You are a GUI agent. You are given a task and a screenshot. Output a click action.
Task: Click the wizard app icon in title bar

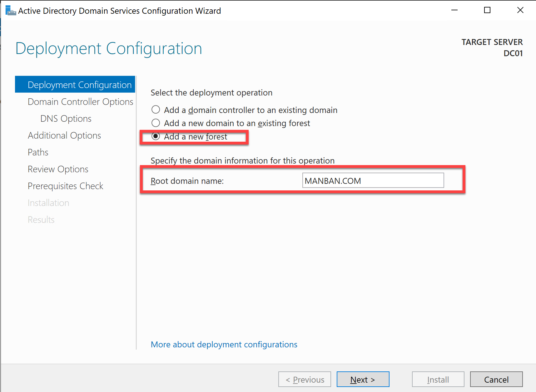click(x=11, y=11)
